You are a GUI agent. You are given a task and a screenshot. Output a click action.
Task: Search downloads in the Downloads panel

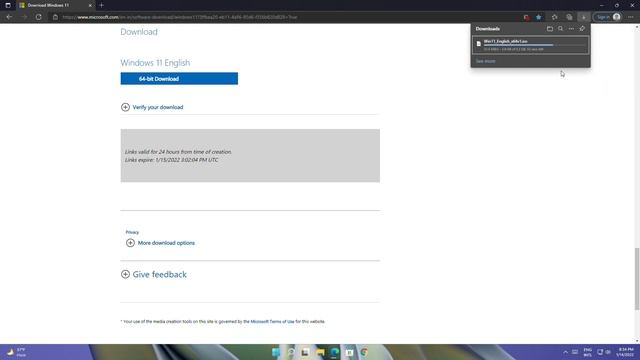pyautogui.click(x=560, y=29)
